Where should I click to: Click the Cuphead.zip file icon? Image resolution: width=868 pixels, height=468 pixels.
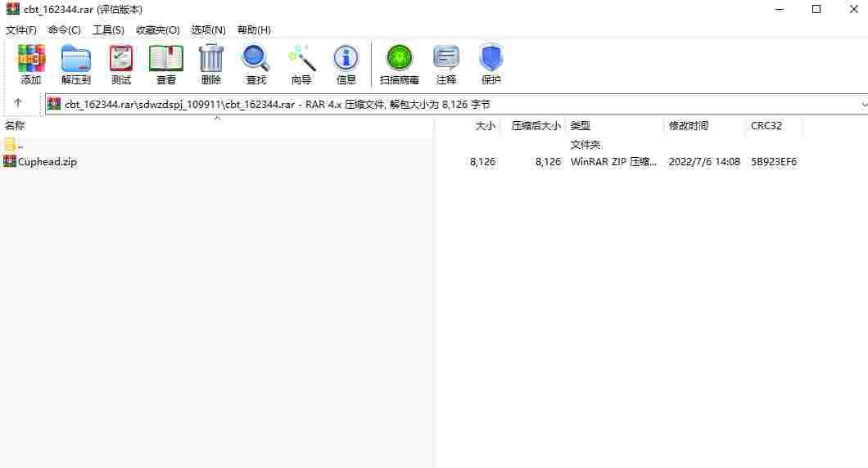9,161
